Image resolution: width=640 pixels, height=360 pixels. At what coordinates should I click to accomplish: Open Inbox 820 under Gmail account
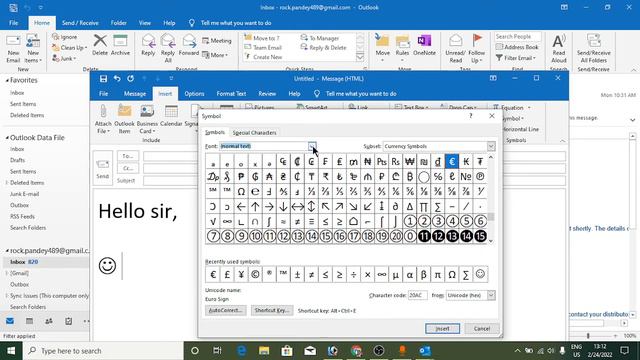pyautogui.click(x=24, y=262)
